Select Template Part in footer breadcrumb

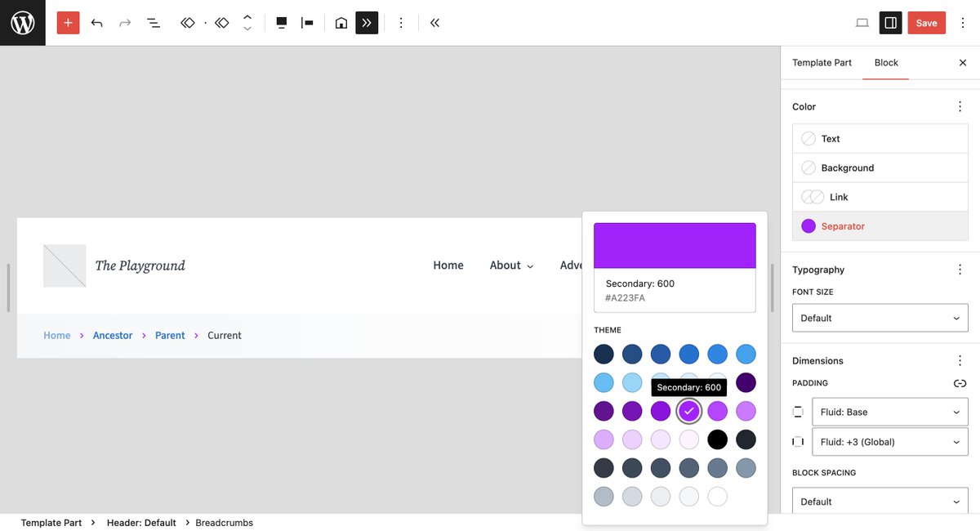[51, 523]
